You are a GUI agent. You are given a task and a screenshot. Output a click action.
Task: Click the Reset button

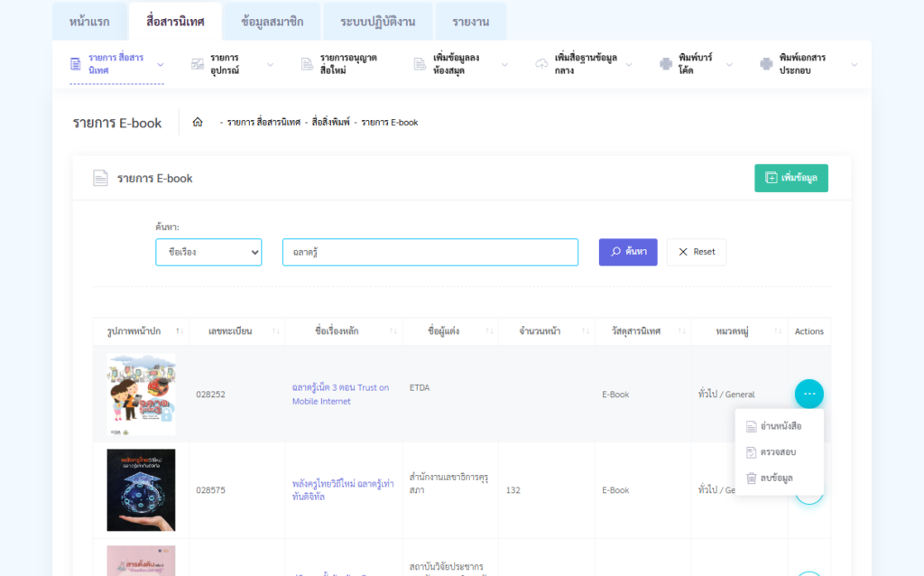coord(696,252)
